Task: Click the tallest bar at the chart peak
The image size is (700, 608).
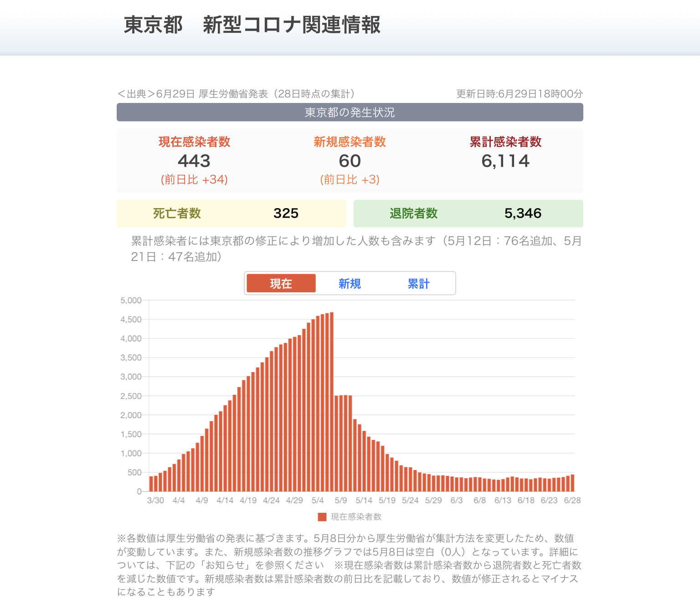Action: coord(332,401)
